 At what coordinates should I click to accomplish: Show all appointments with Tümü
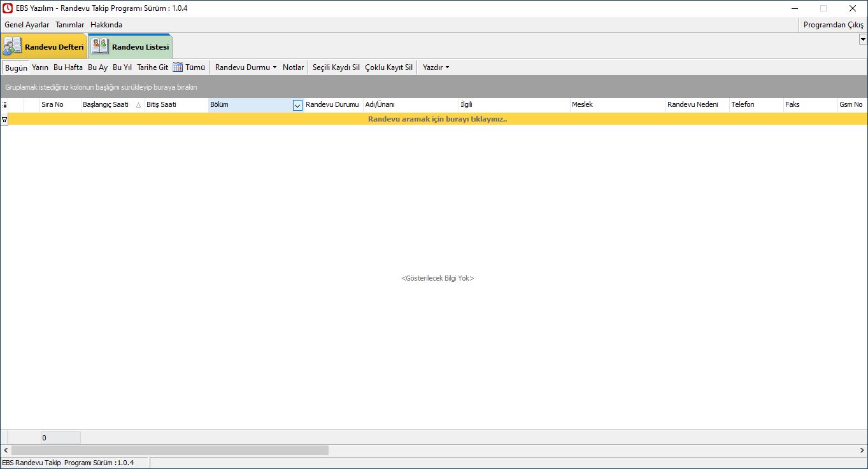(x=196, y=67)
